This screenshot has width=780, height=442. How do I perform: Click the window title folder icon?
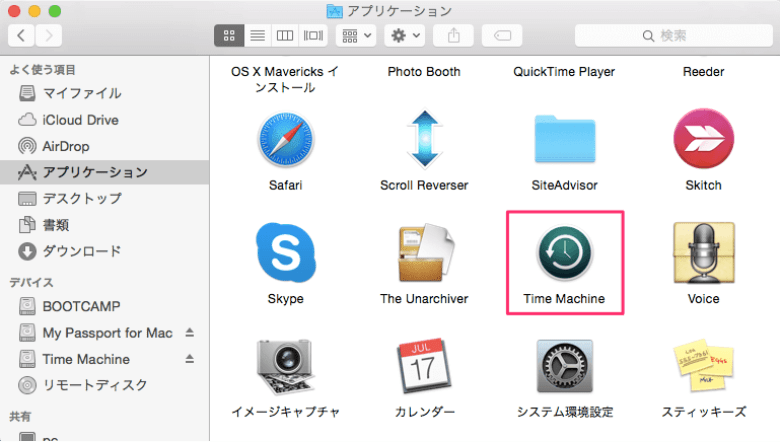[334, 10]
